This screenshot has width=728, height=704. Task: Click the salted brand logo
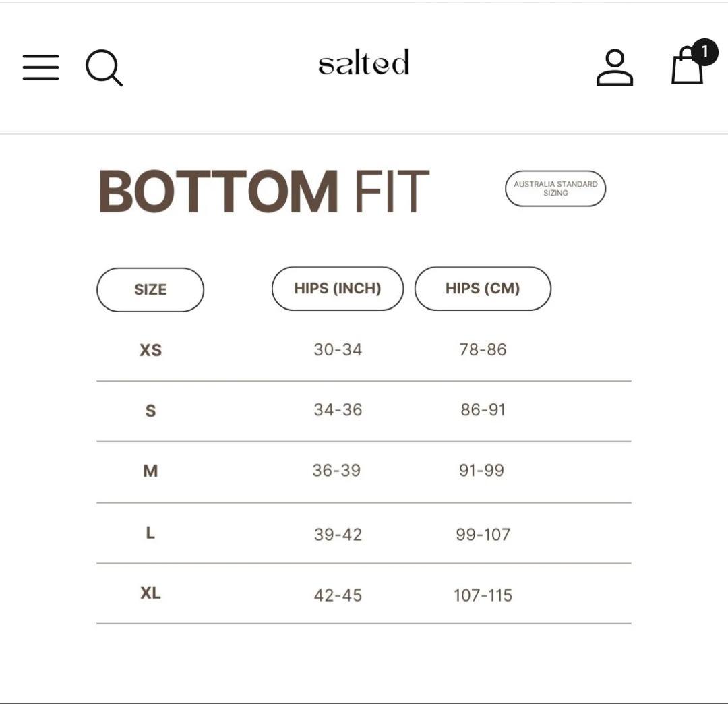coord(364,63)
